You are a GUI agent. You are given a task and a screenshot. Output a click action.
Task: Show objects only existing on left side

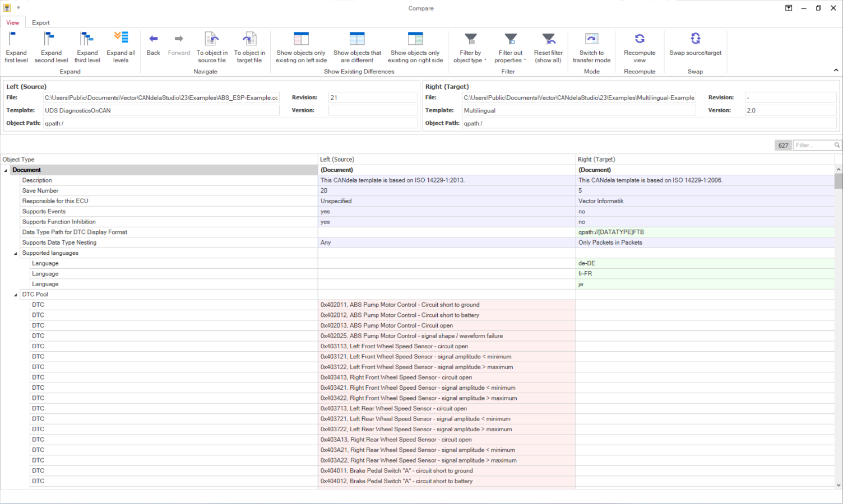tap(301, 48)
